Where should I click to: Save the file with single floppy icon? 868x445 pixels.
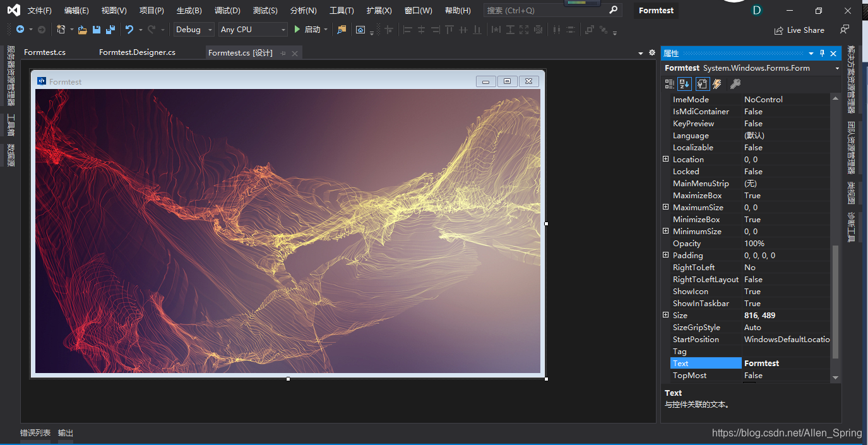point(97,30)
